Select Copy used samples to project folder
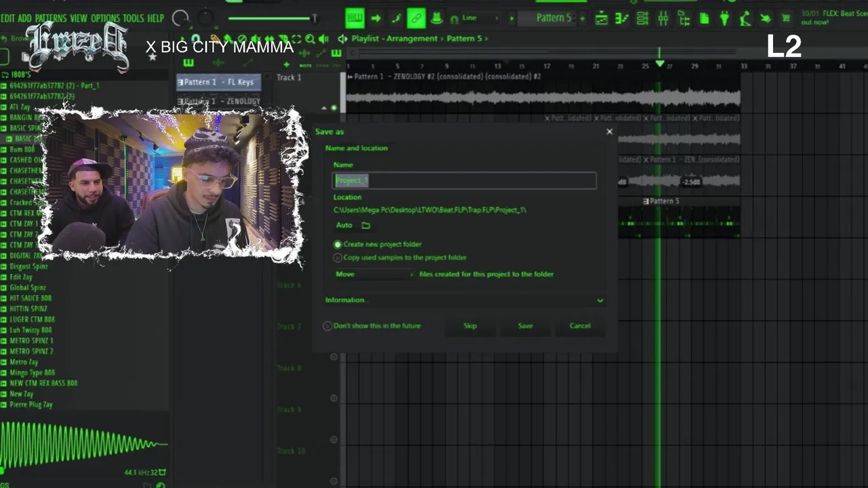This screenshot has width=868, height=488. (400, 258)
